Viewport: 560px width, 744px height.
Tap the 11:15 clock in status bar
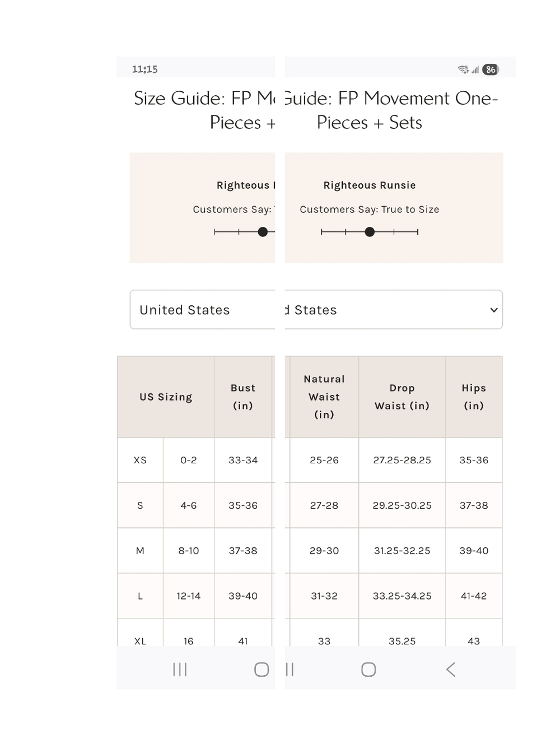(x=144, y=69)
